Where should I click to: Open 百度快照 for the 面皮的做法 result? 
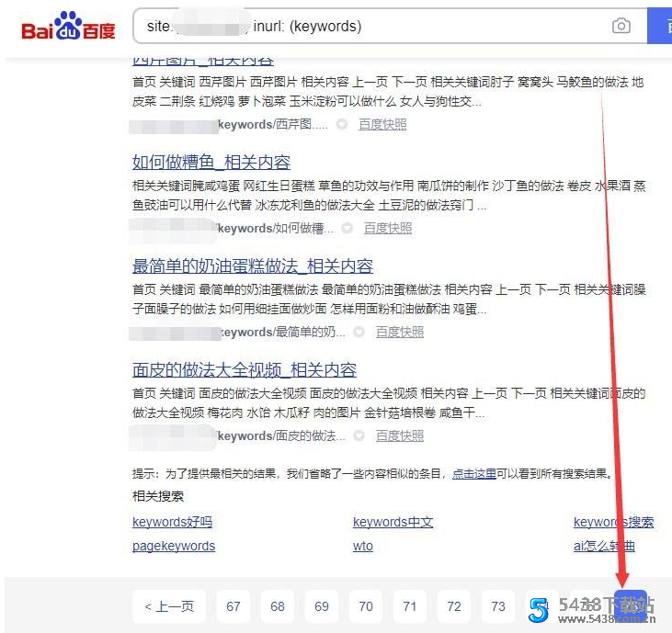tap(400, 436)
